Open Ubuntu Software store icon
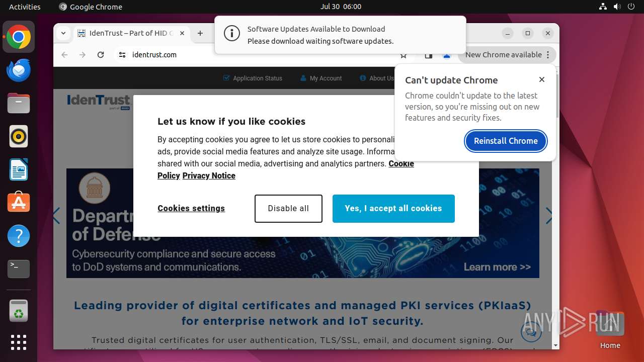This screenshot has width=644, height=362. pos(19,203)
